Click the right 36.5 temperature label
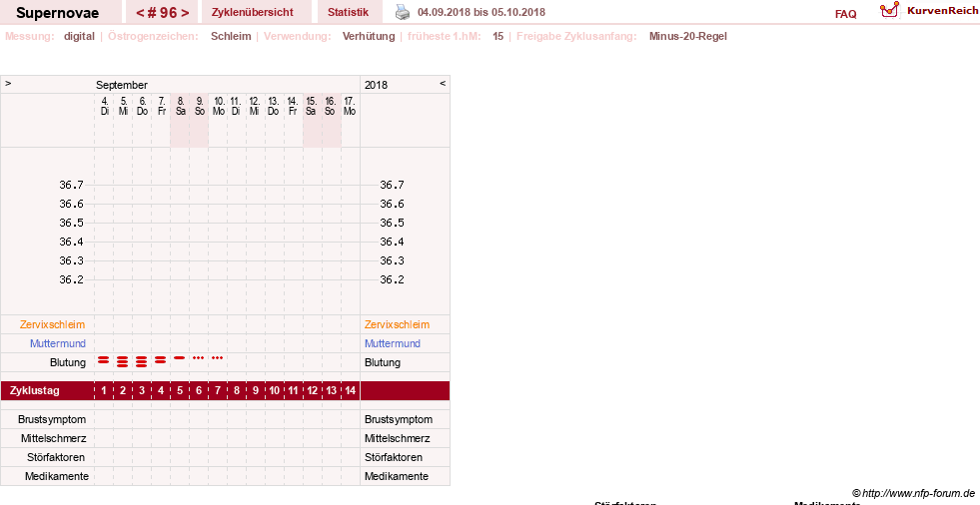This screenshot has width=980, height=505. [392, 223]
